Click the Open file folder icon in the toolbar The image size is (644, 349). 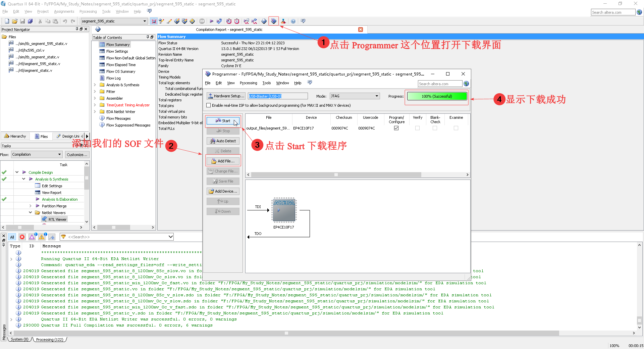pos(15,21)
